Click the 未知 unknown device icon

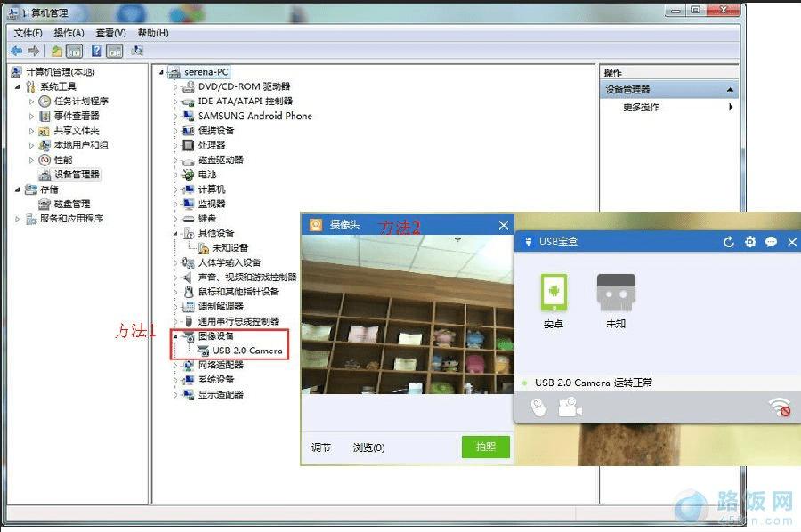[x=616, y=292]
